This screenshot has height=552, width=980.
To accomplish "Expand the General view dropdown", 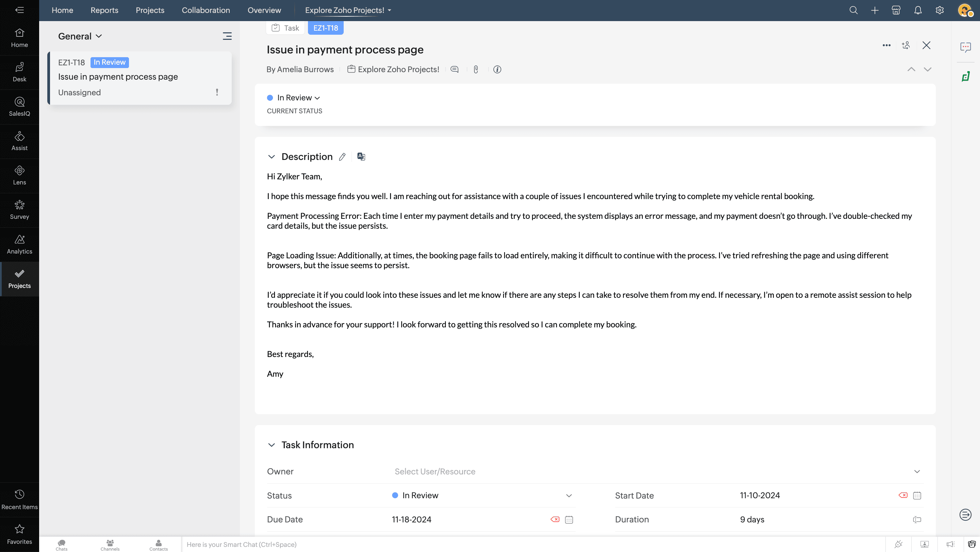I will point(80,36).
